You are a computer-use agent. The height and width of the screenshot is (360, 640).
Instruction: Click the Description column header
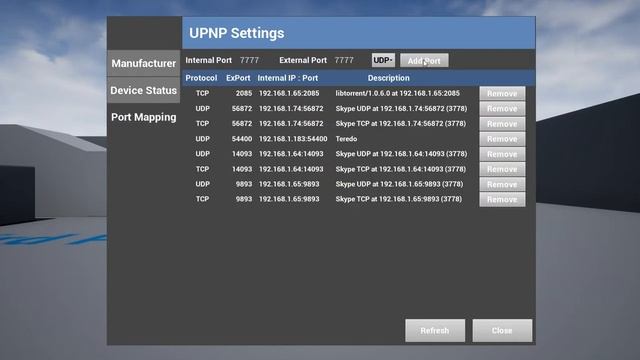click(x=389, y=78)
